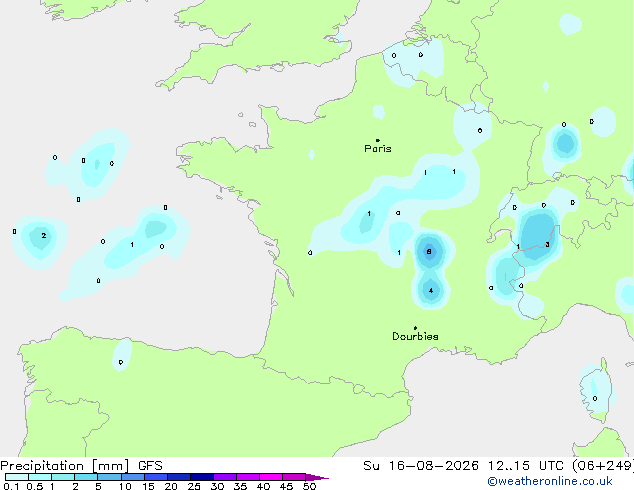
Task: Pick the 25–30 mm dark navy legend swatch
Action: coord(201,477)
